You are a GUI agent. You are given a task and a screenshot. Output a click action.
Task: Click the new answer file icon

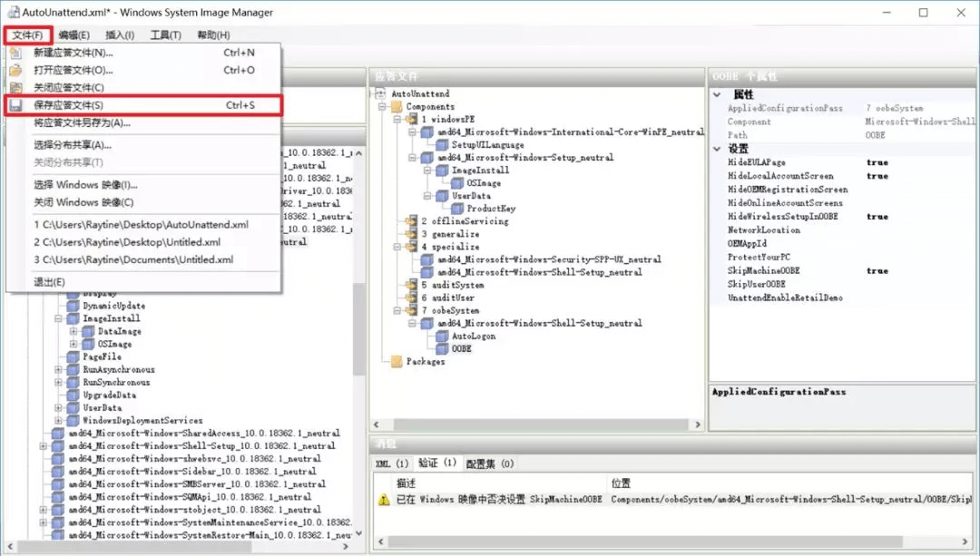coord(15,53)
